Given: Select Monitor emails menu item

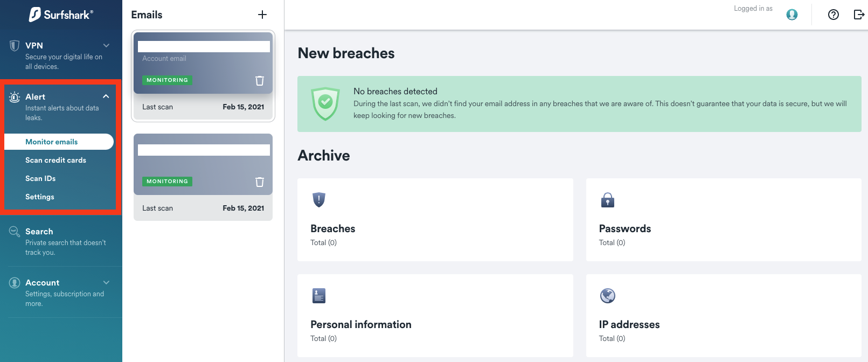Looking at the screenshot, I should (x=59, y=142).
